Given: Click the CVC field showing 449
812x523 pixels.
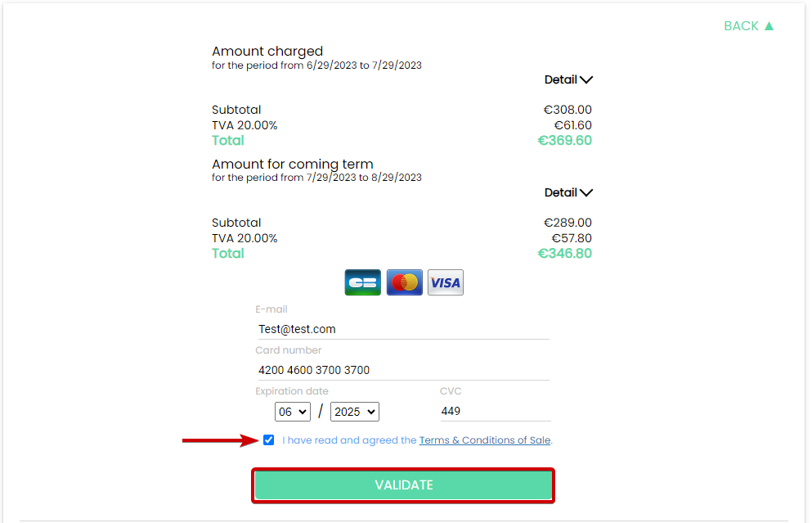Looking at the screenshot, I should tap(495, 411).
